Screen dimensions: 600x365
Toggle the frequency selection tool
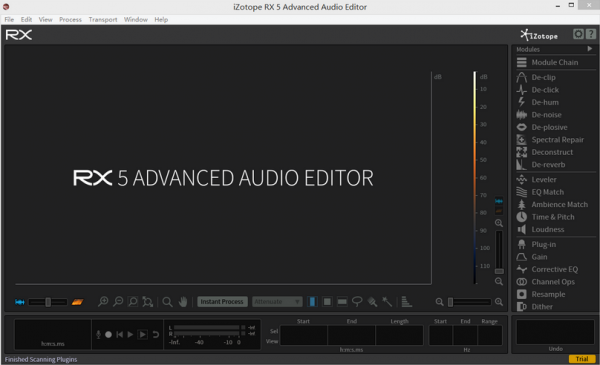[342, 302]
